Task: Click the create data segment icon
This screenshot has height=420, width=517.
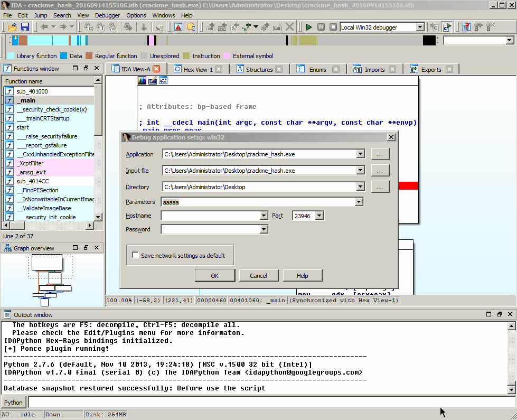Action: pyautogui.click(x=222, y=27)
